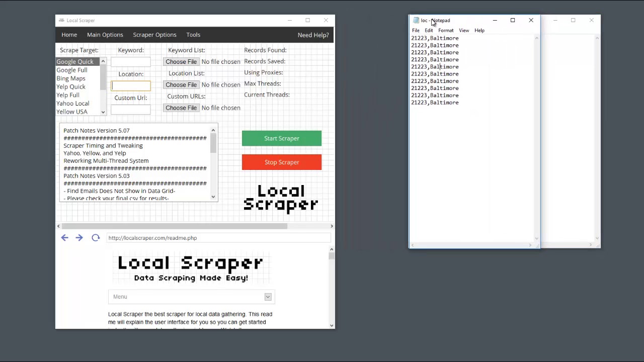Click the Scrape Target list scrollbar thumb

pyautogui.click(x=103, y=77)
